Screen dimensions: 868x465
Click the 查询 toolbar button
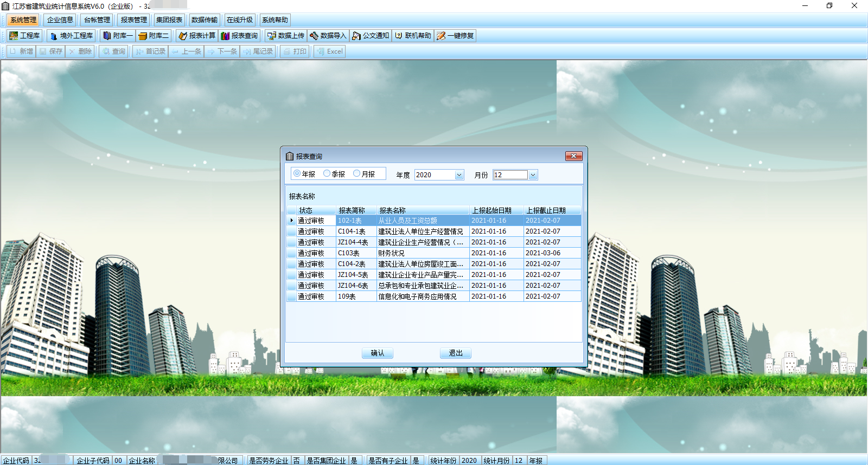coord(113,51)
